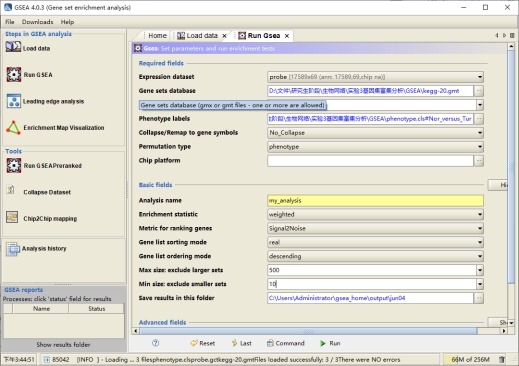Close the Run Gsea tab
This screenshot has height=366, width=519.
(287, 36)
